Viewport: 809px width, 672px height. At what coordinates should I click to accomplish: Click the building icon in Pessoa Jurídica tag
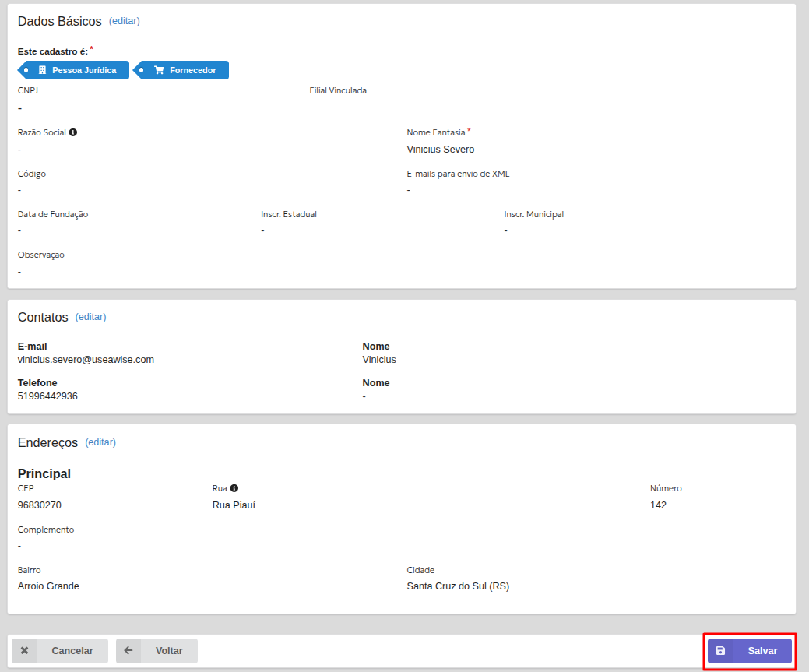point(43,70)
